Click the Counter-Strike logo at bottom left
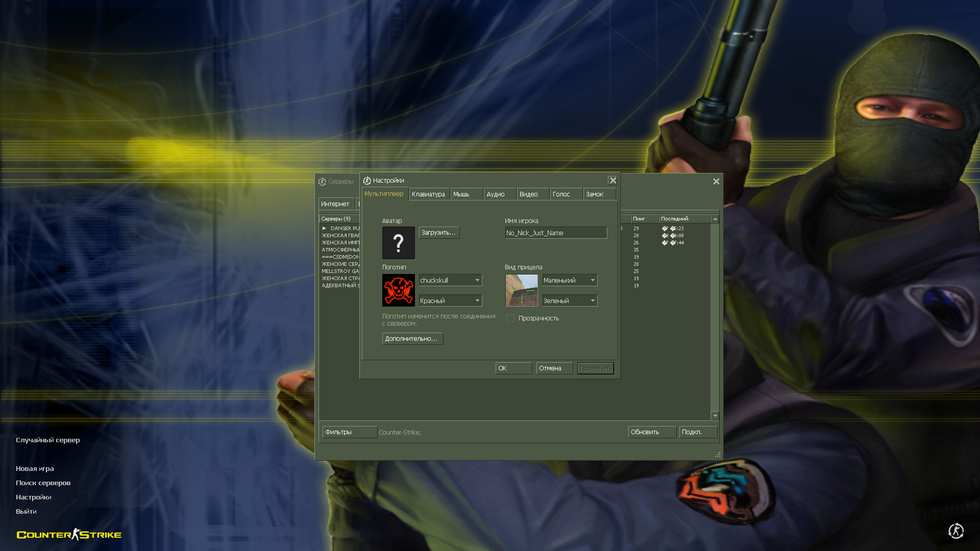Viewport: 980px width, 551px height. point(69,534)
